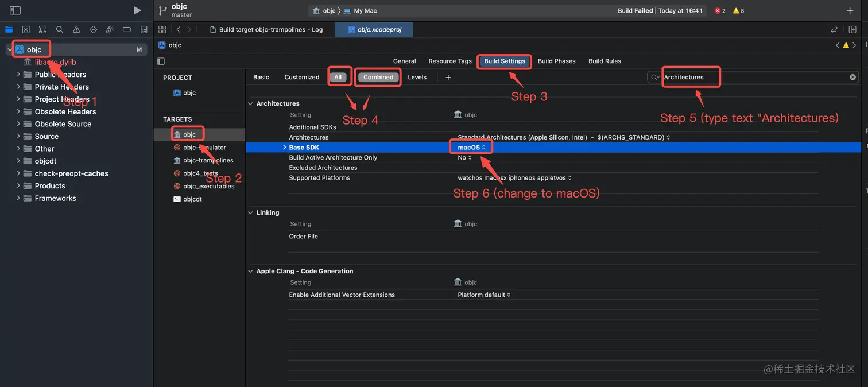Collapse the objc project root
The height and width of the screenshot is (387, 868).
click(x=10, y=49)
